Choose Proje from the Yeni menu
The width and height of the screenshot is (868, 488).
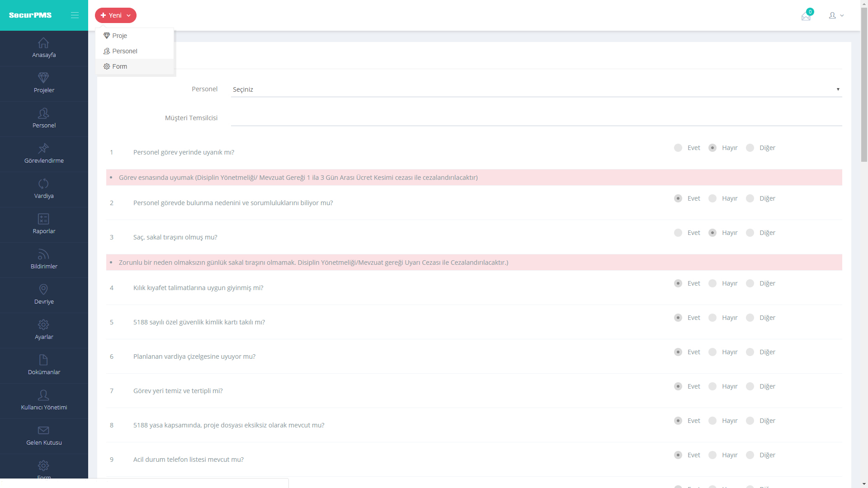[119, 36]
